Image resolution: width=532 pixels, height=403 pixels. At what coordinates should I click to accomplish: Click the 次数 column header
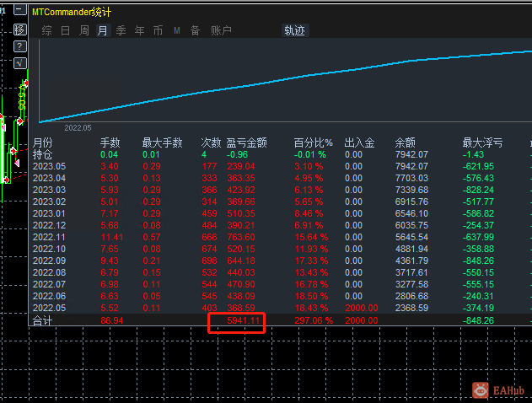[x=211, y=142]
